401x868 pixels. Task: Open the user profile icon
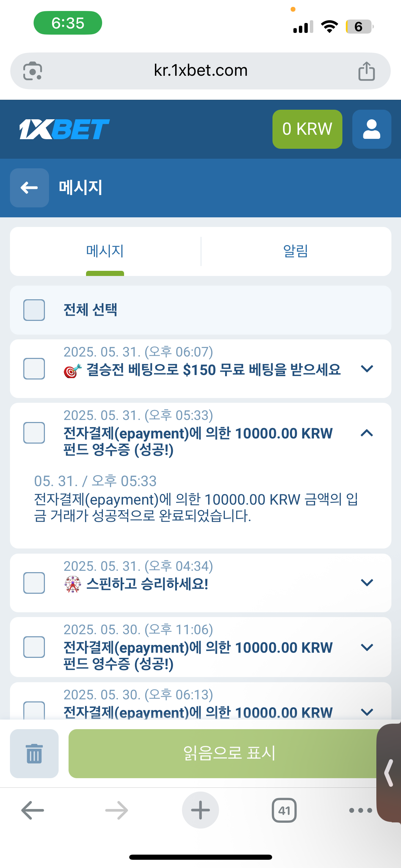pos(372,129)
